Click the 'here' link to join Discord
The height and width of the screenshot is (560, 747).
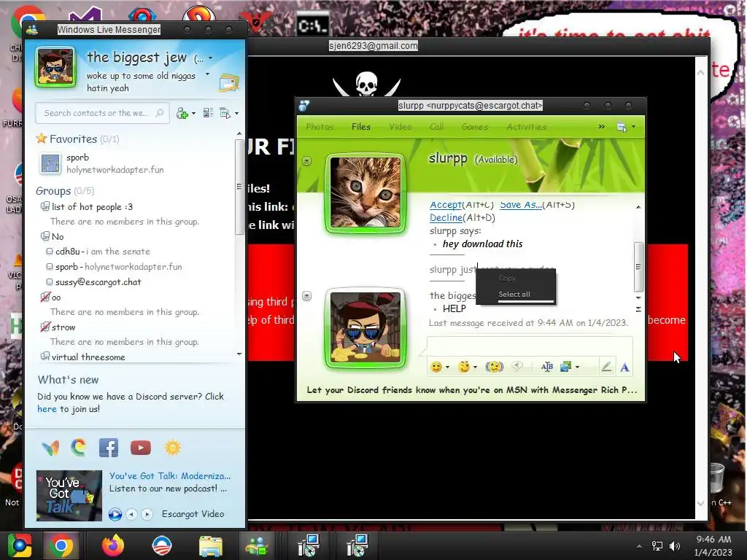pyautogui.click(x=47, y=409)
